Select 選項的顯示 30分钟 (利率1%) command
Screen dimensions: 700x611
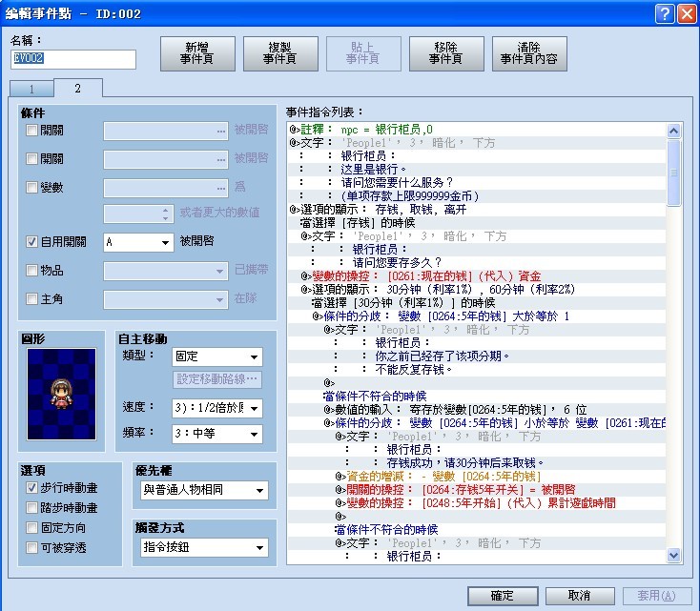pyautogui.click(x=476, y=290)
